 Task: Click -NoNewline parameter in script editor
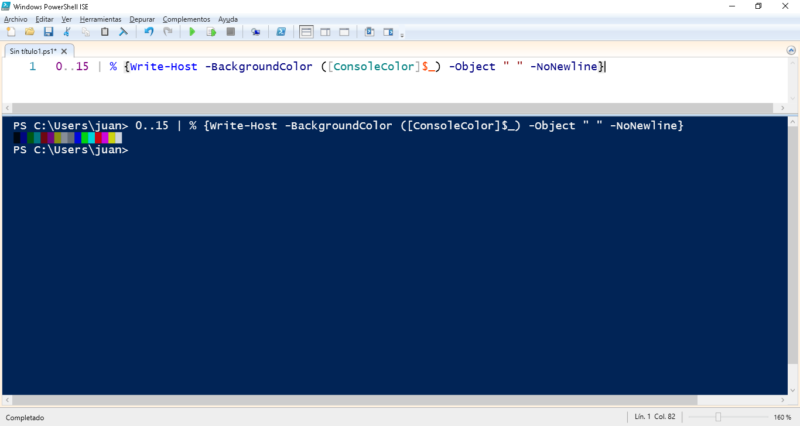[x=564, y=66]
